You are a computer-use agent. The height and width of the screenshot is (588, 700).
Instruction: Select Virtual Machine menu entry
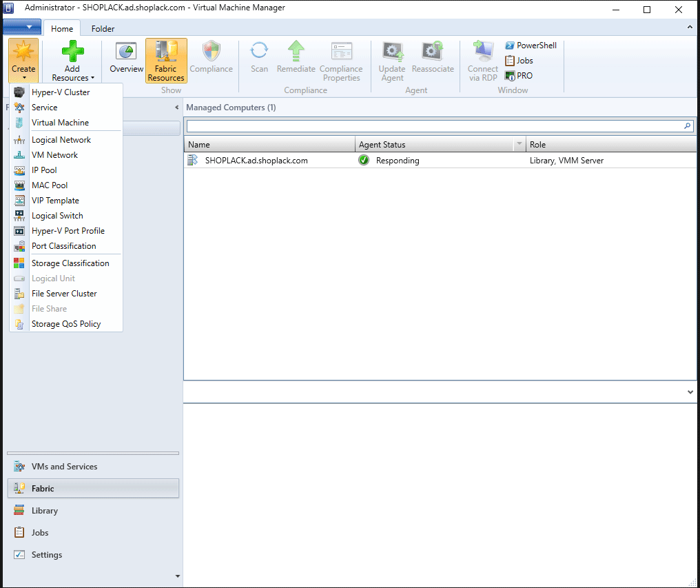tap(66, 123)
